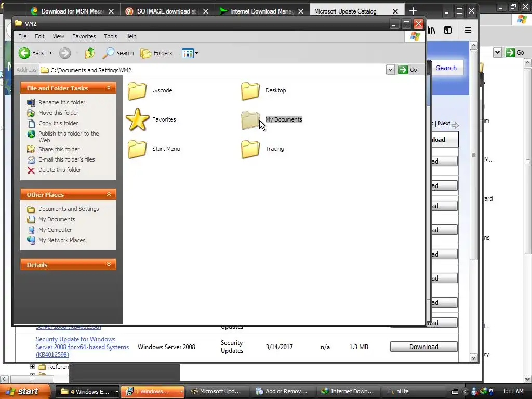The image size is (532, 399).
Task: Click Move this folder
Action: tap(58, 113)
